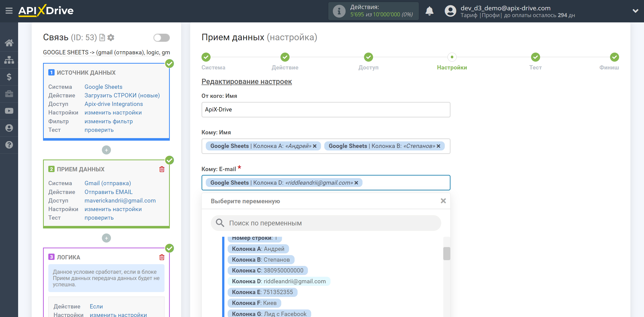Click the variable list scrollbar thumb

(x=447, y=254)
